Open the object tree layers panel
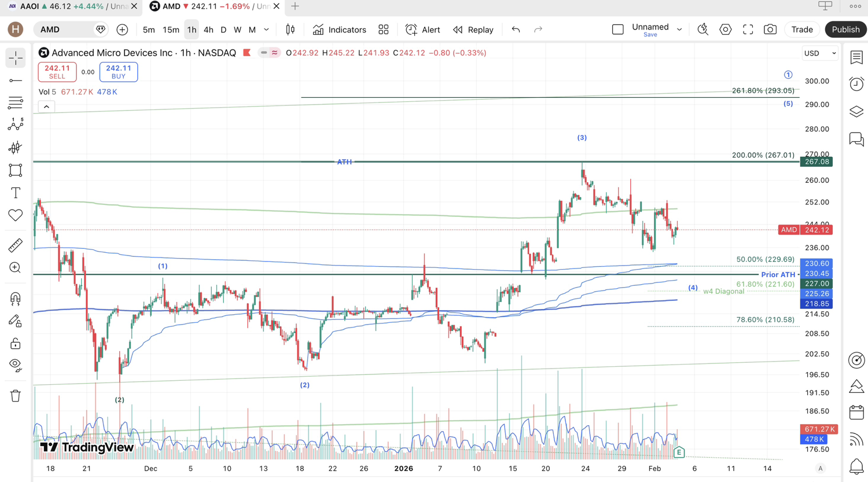Image resolution: width=868 pixels, height=482 pixels. [856, 112]
